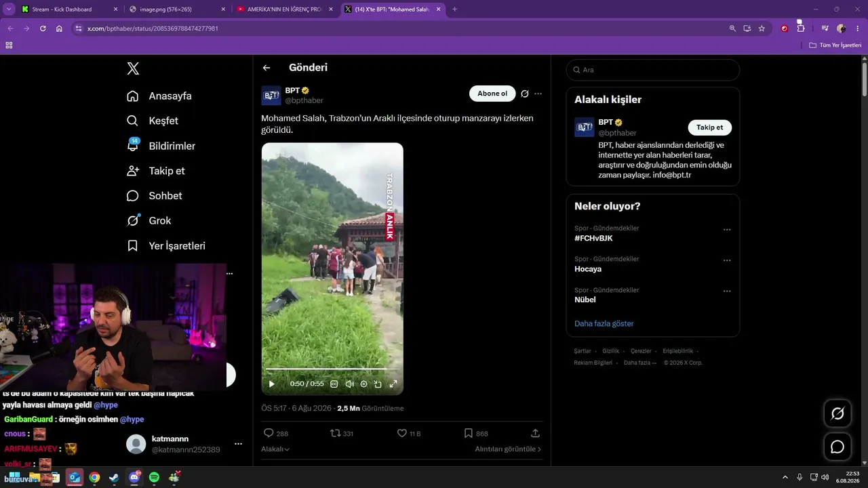Click the Grok explain icon beside Abone ol
This screenshot has width=868, height=488.
[524, 94]
